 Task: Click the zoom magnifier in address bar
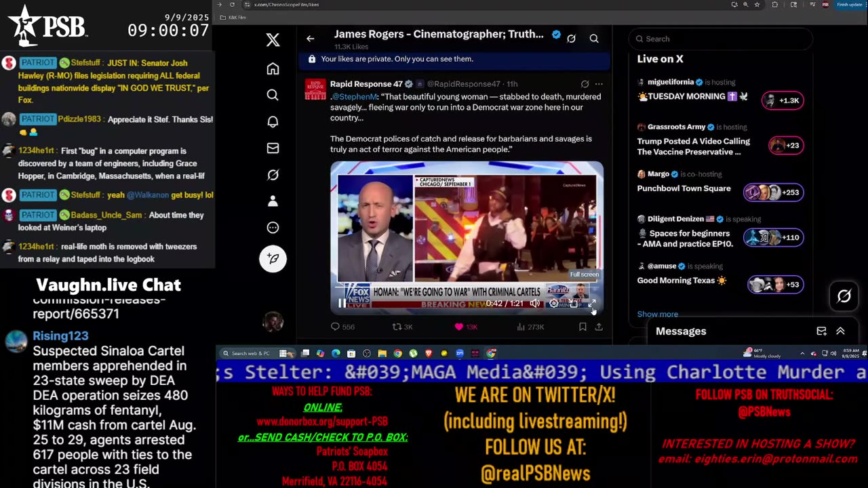pyautogui.click(x=745, y=5)
